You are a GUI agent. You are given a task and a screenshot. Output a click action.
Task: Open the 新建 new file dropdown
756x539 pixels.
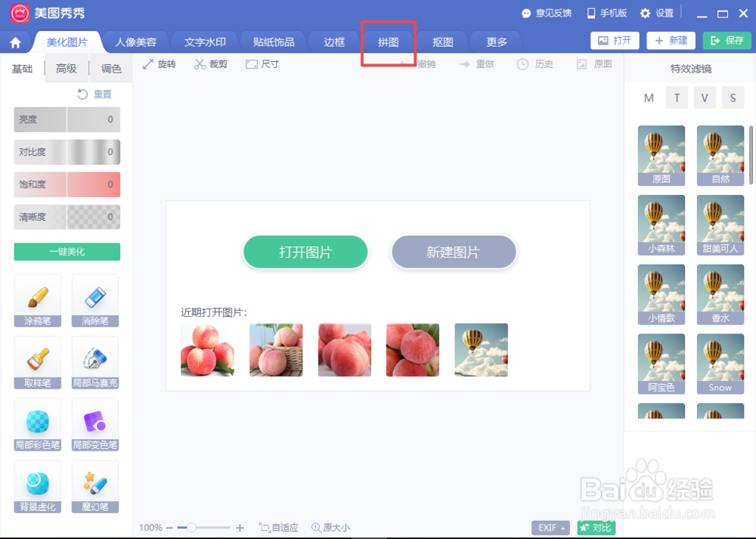pos(671,40)
